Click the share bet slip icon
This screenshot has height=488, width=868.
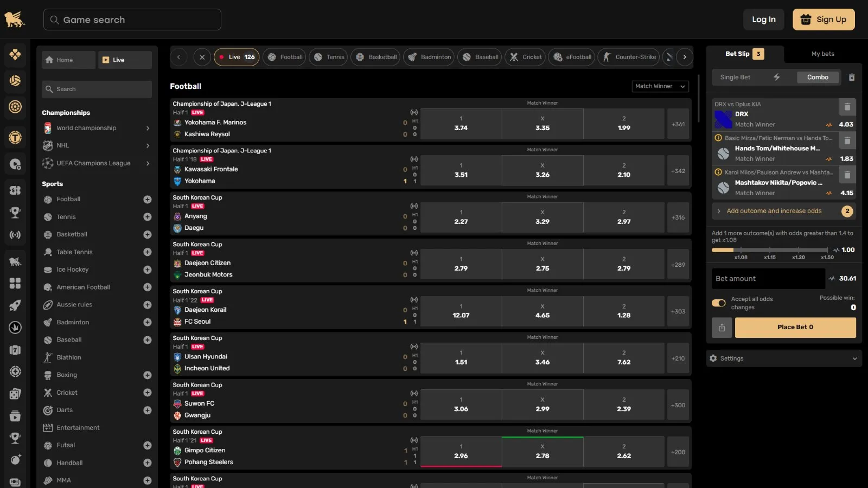click(x=722, y=328)
